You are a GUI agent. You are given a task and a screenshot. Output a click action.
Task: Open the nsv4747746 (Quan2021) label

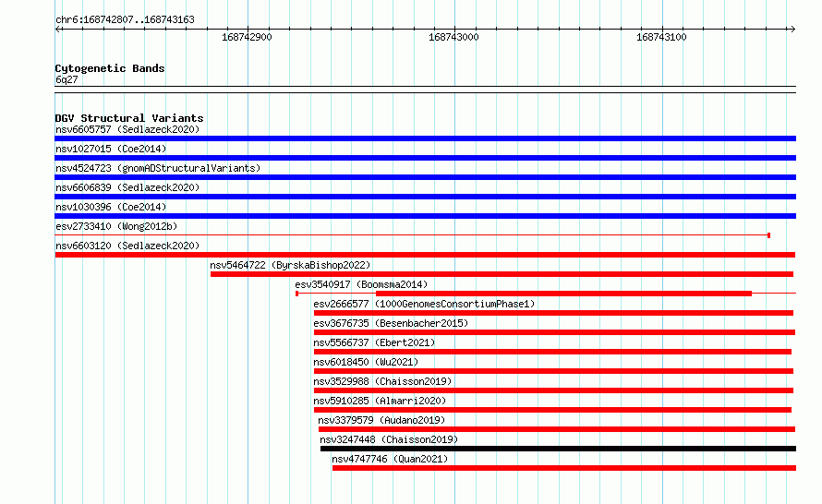390,459
